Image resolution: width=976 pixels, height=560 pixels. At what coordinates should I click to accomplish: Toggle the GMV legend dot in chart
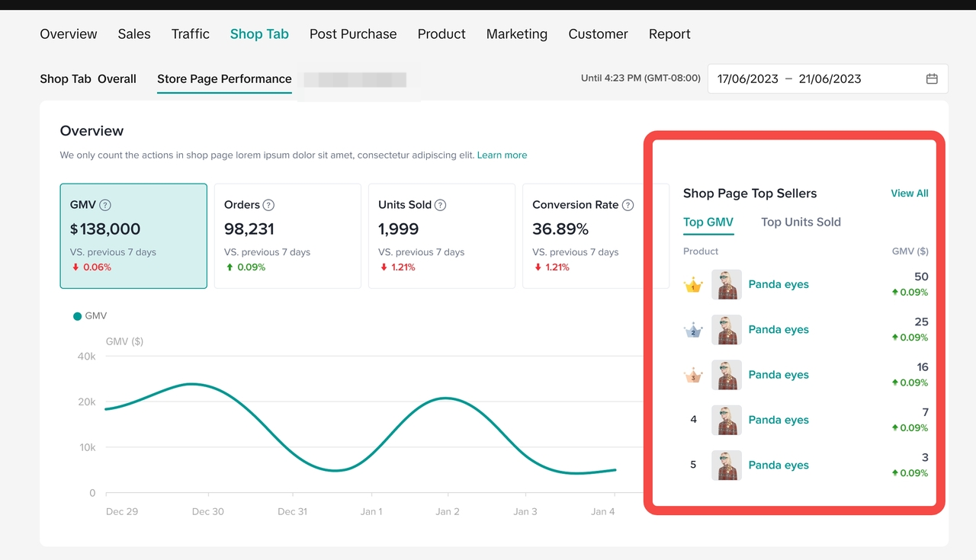77,316
